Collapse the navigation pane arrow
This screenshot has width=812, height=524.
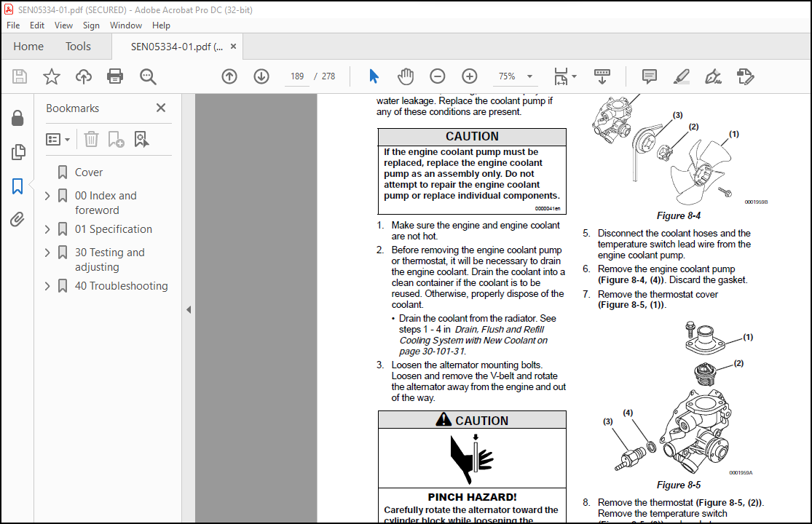point(189,309)
